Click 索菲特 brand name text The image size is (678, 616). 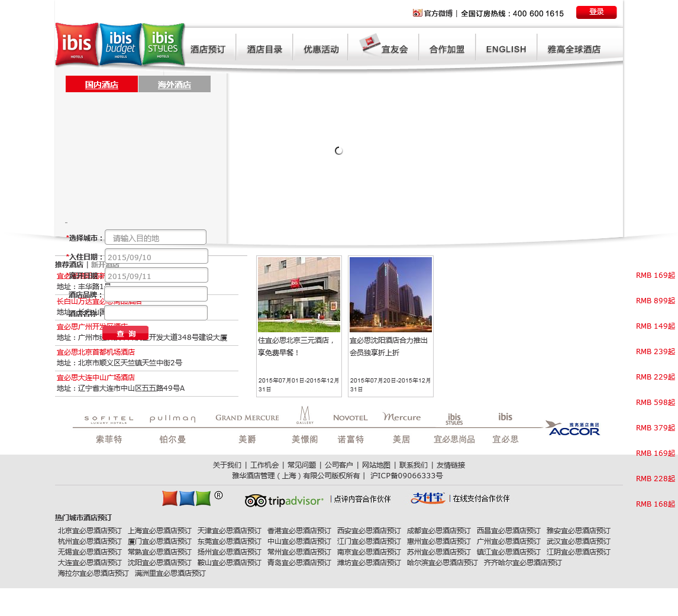click(109, 439)
